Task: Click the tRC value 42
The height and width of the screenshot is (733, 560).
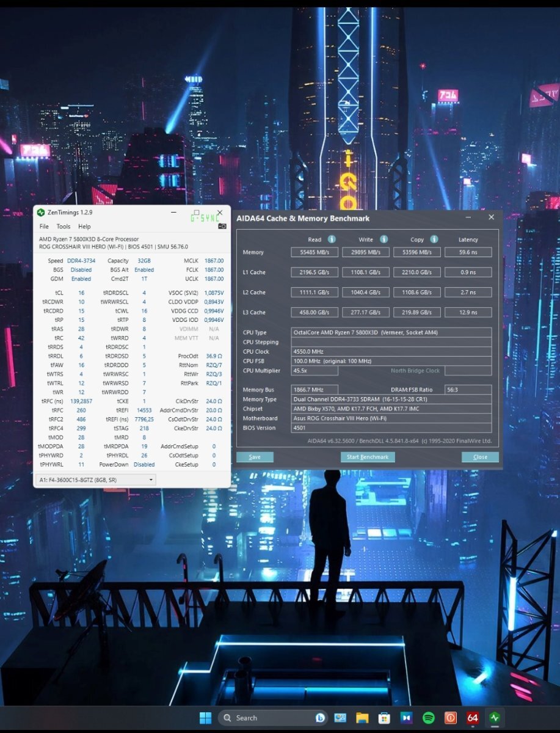Action: [x=81, y=338]
